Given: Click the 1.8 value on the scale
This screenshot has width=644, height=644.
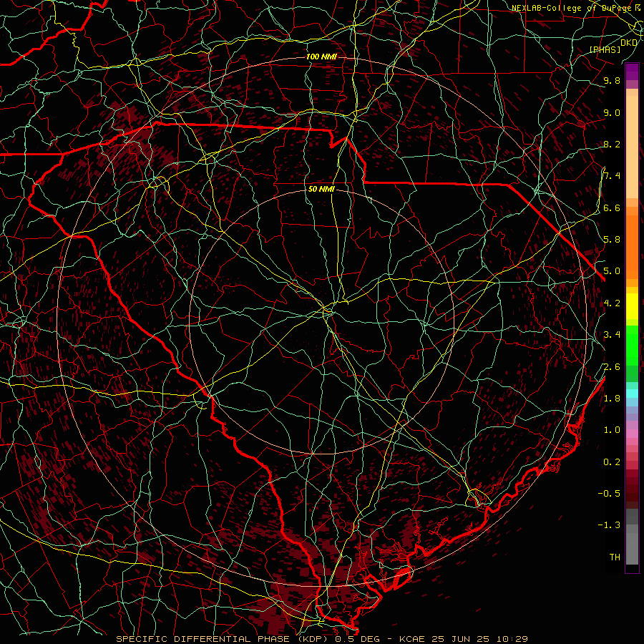Looking at the screenshot, I should pyautogui.click(x=612, y=399).
